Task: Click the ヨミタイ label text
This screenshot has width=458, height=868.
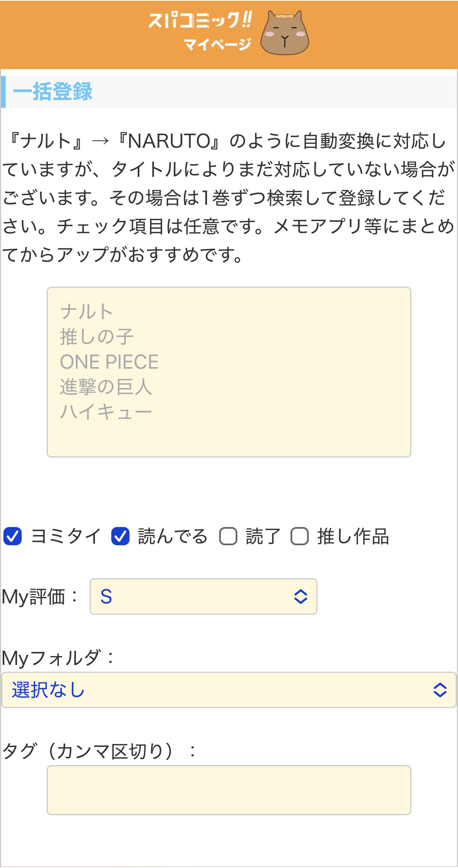Action: [66, 536]
